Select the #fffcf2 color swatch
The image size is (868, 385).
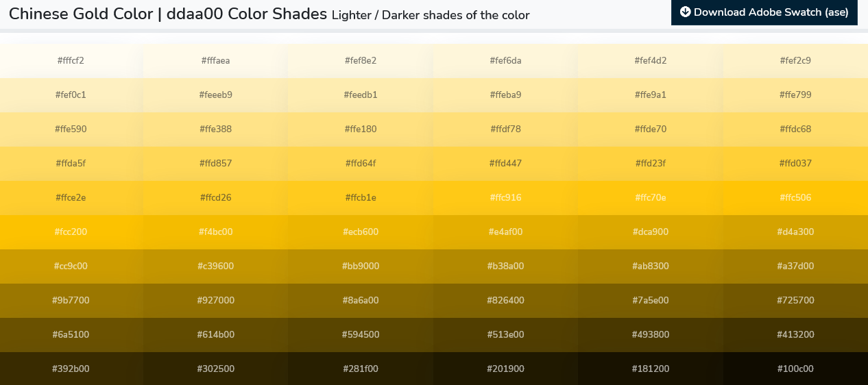(71, 60)
